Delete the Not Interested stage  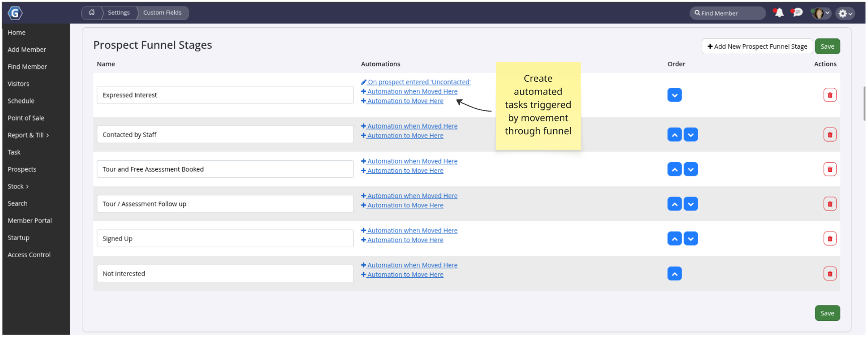[x=830, y=274]
